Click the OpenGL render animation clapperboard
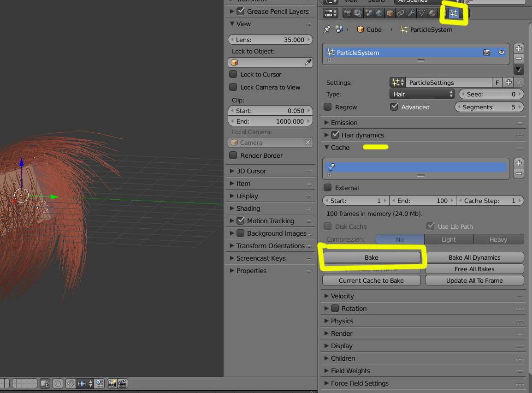The width and height of the screenshot is (532, 393). point(123,383)
